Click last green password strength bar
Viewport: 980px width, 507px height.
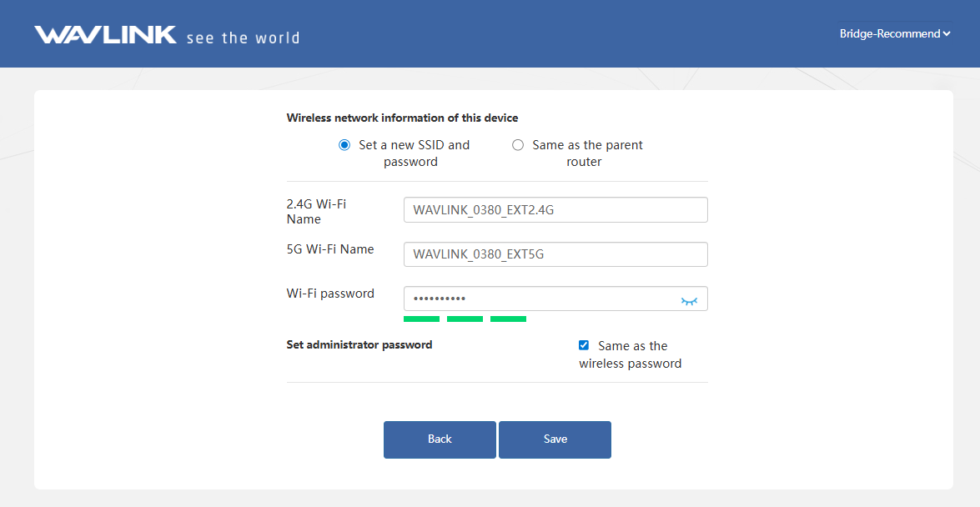pyautogui.click(x=508, y=319)
